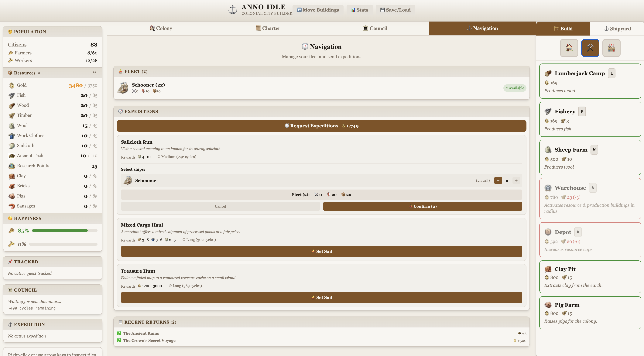Click the Research Points icon

[12, 166]
